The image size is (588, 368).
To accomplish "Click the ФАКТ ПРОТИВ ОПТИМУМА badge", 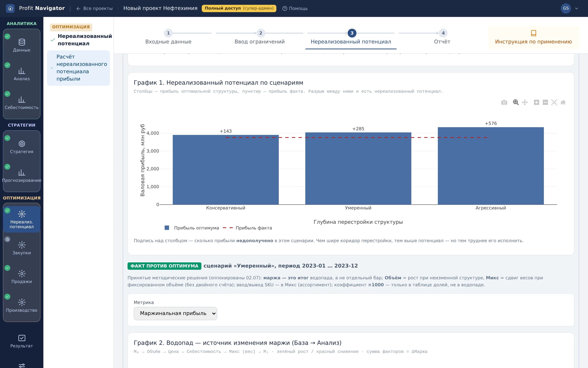I will click(164, 266).
